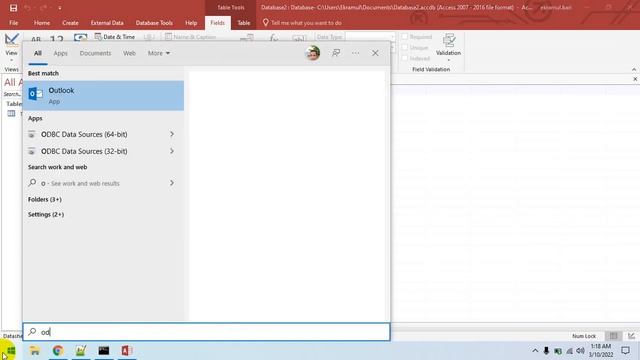Switch to the Fields ribbon tab
This screenshot has height=360, width=640.
point(218,23)
